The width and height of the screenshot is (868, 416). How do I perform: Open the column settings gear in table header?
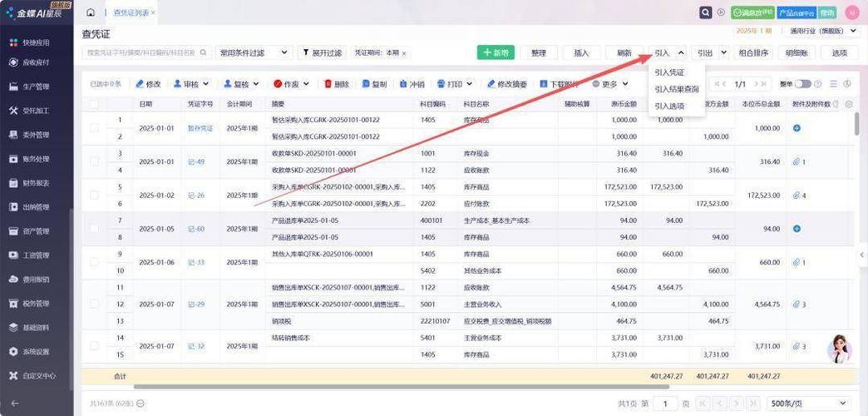(x=849, y=104)
